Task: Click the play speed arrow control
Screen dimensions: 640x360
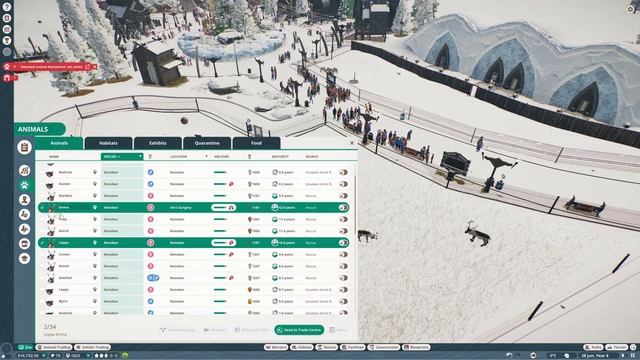Action: click(623, 356)
